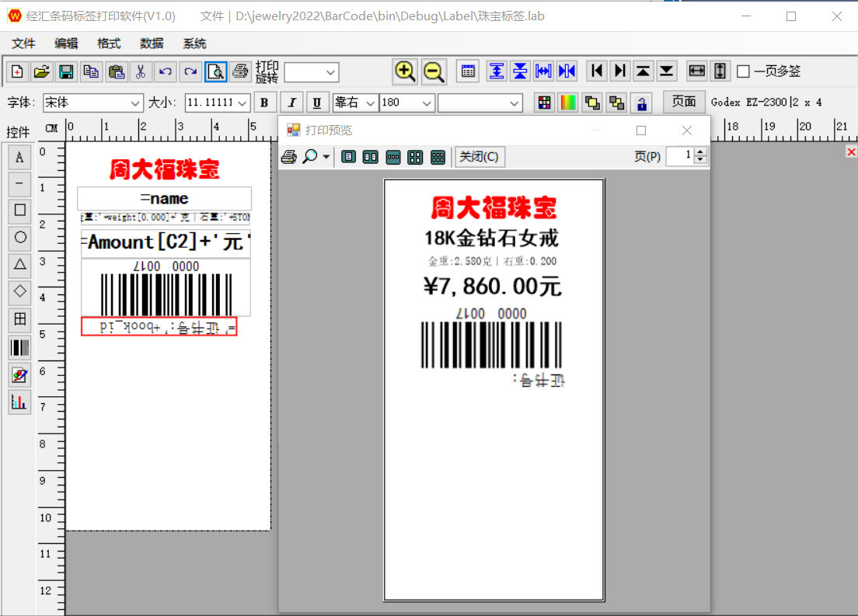Toggle italic formatting button

291,103
